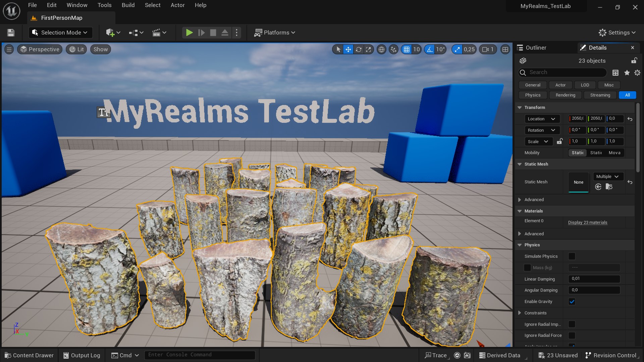Click the Skip frame playback button
The height and width of the screenshot is (362, 644).
(201, 33)
